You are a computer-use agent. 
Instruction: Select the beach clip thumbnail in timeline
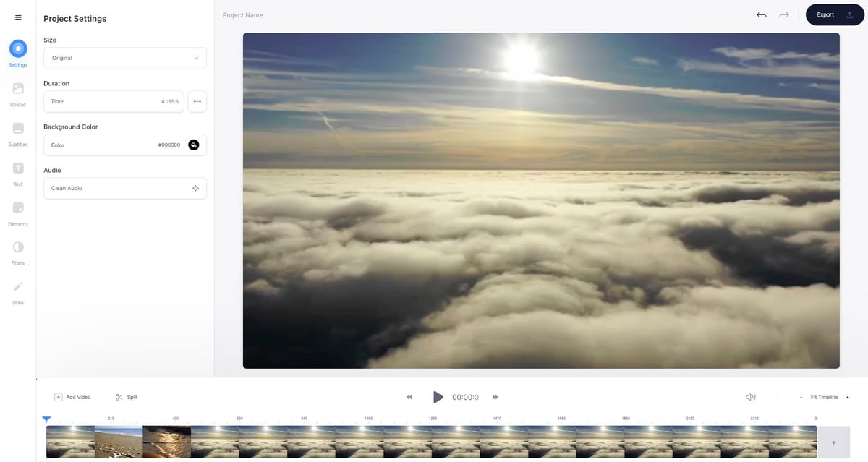[119, 442]
